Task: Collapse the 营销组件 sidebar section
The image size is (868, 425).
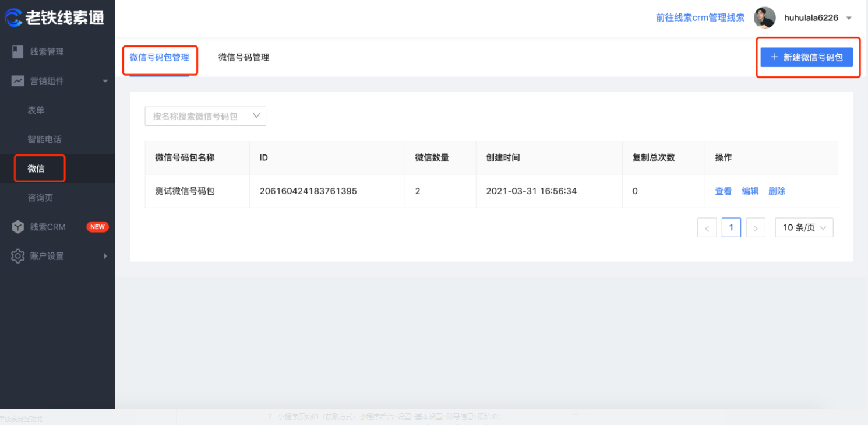Action: coord(105,81)
